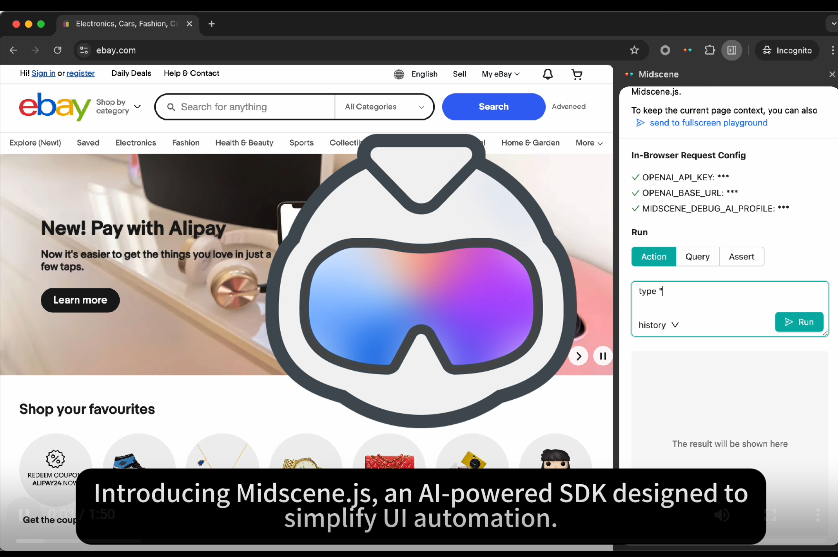The width and height of the screenshot is (838, 557).
Task: Open Help & Contact
Action: pyautogui.click(x=191, y=73)
